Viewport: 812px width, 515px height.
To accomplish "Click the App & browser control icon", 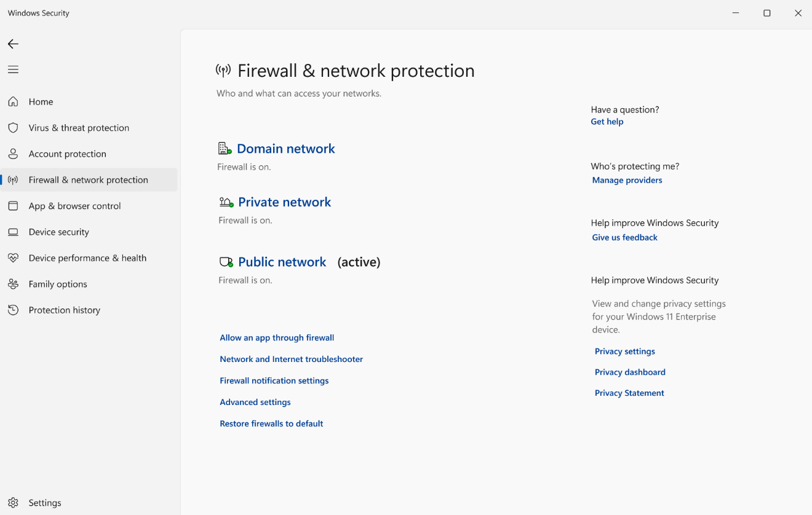I will tap(13, 206).
